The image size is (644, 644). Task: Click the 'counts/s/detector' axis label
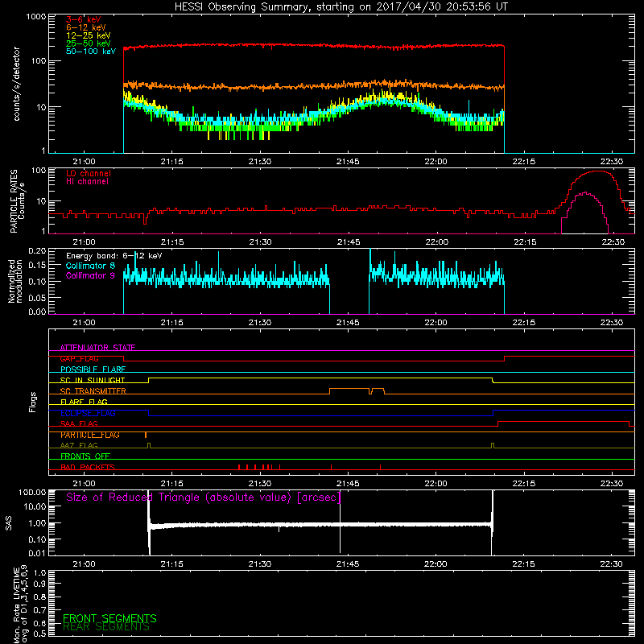(16, 84)
